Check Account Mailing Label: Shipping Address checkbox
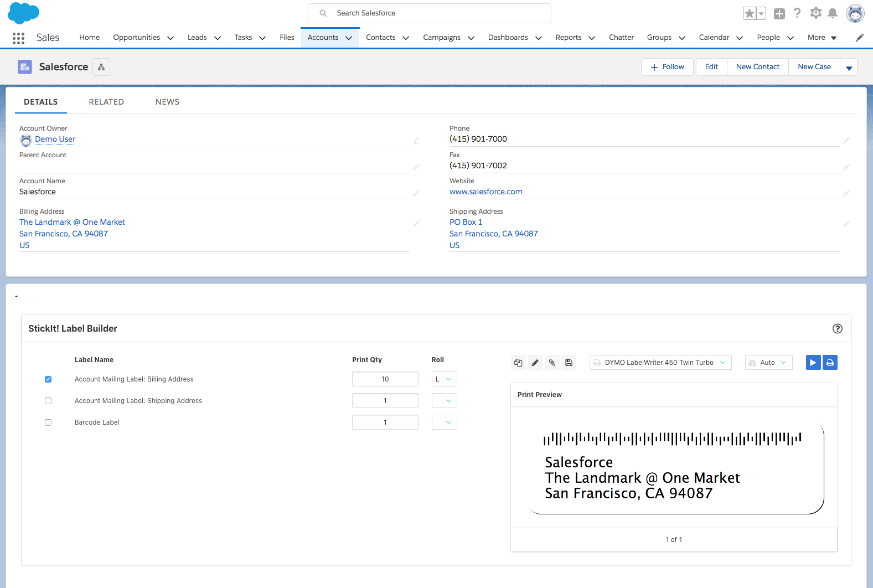Viewport: 873px width, 588px height. click(48, 401)
